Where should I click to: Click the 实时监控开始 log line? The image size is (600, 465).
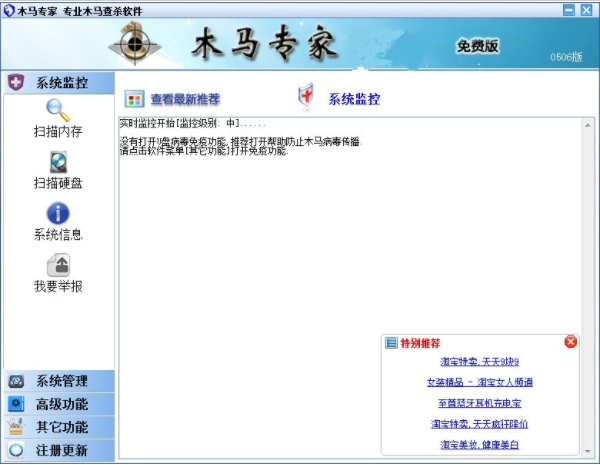click(x=192, y=123)
